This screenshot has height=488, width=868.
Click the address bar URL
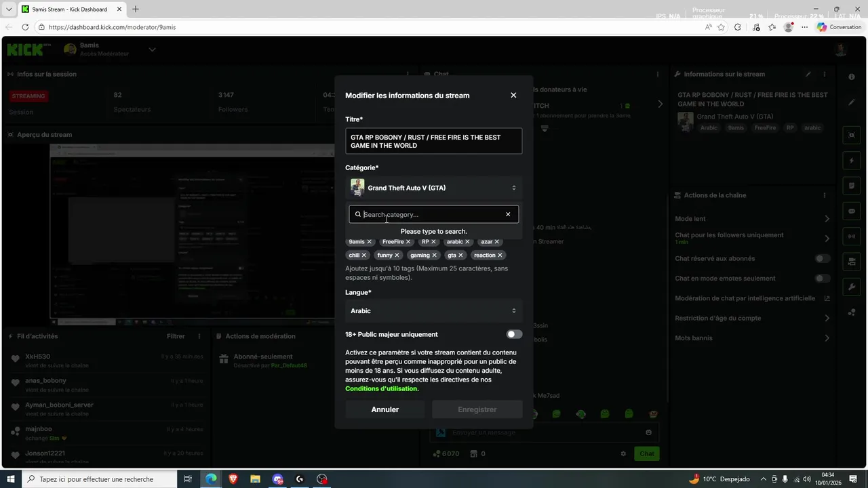pos(112,27)
